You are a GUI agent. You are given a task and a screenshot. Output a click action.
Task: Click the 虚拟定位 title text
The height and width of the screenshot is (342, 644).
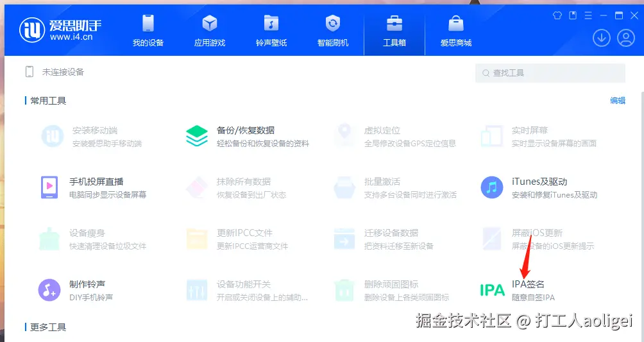pos(382,130)
